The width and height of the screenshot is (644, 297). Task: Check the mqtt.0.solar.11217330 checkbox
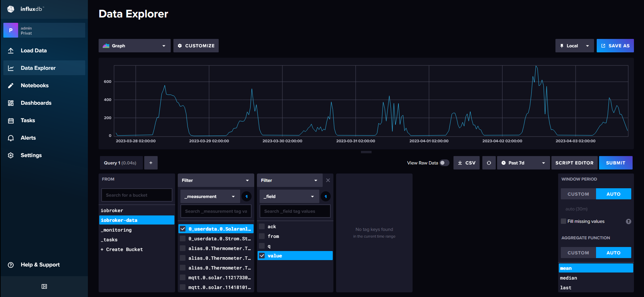[183, 278]
